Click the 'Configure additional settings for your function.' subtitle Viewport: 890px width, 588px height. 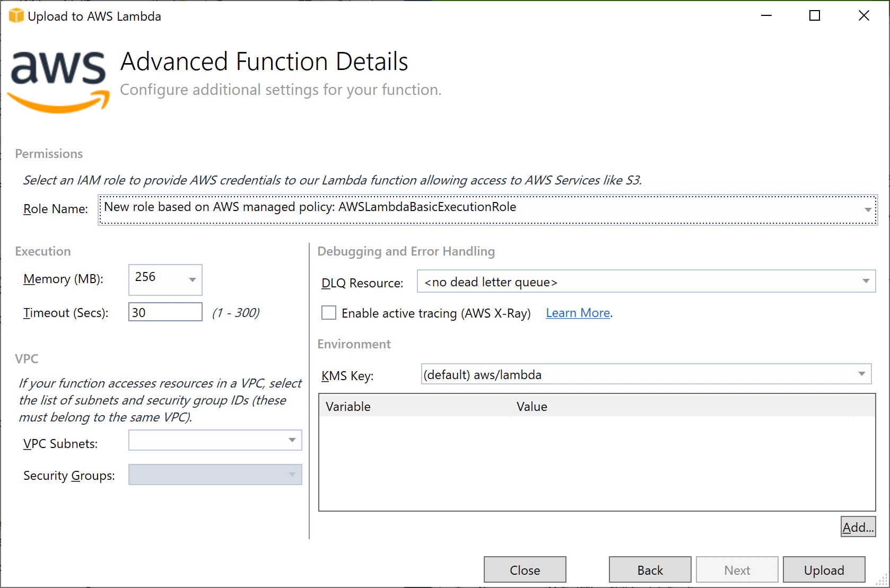point(281,90)
